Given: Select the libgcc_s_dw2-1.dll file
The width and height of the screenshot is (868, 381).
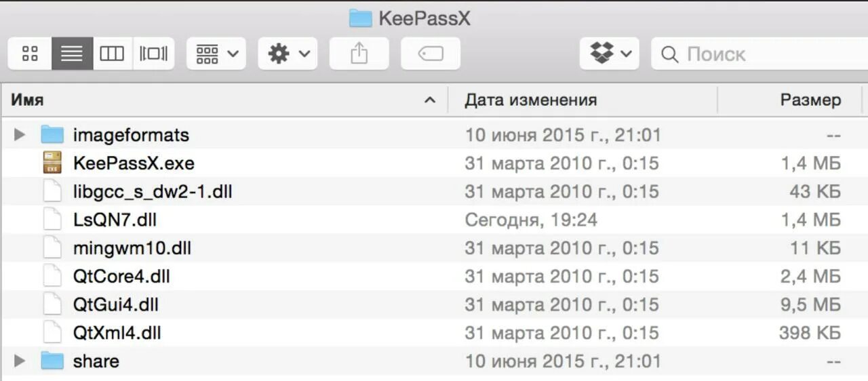Looking at the screenshot, I should 153,192.
